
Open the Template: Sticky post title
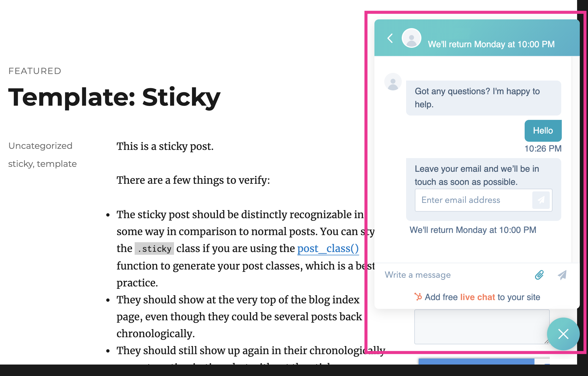(114, 97)
